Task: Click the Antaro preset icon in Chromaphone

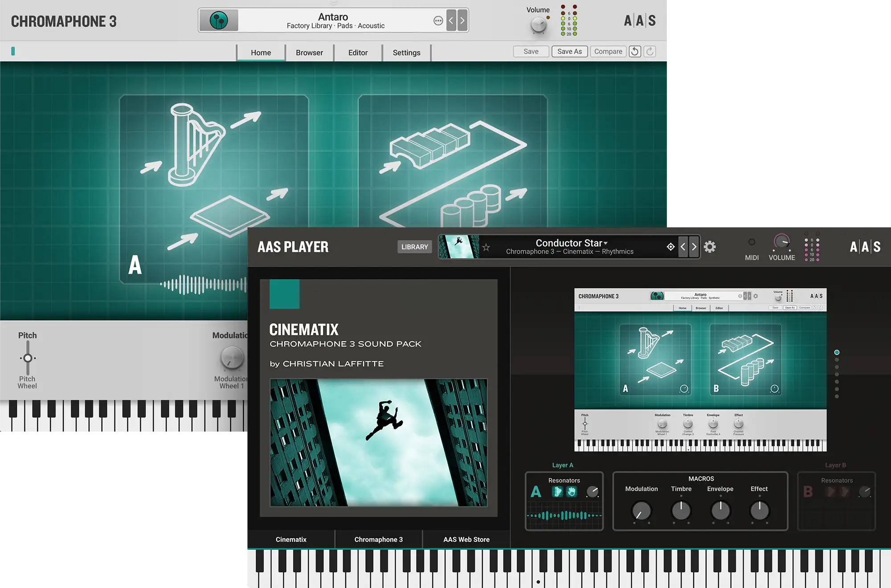Action: click(219, 20)
